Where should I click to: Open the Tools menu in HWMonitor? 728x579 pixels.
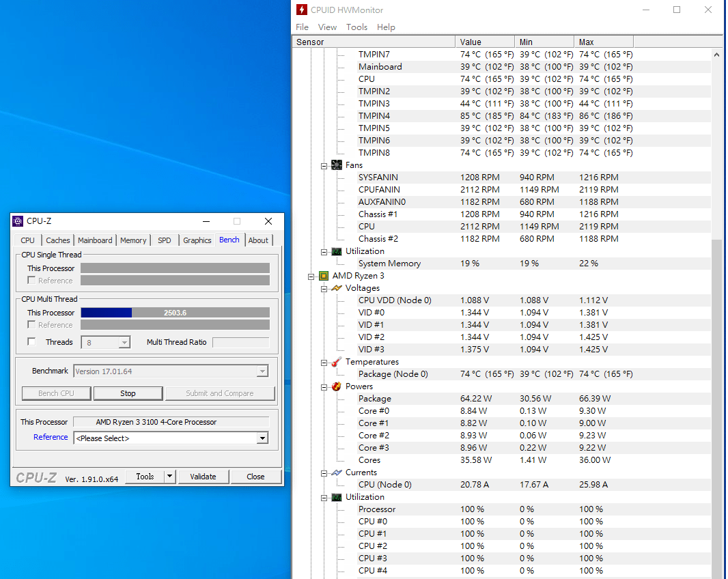[356, 27]
